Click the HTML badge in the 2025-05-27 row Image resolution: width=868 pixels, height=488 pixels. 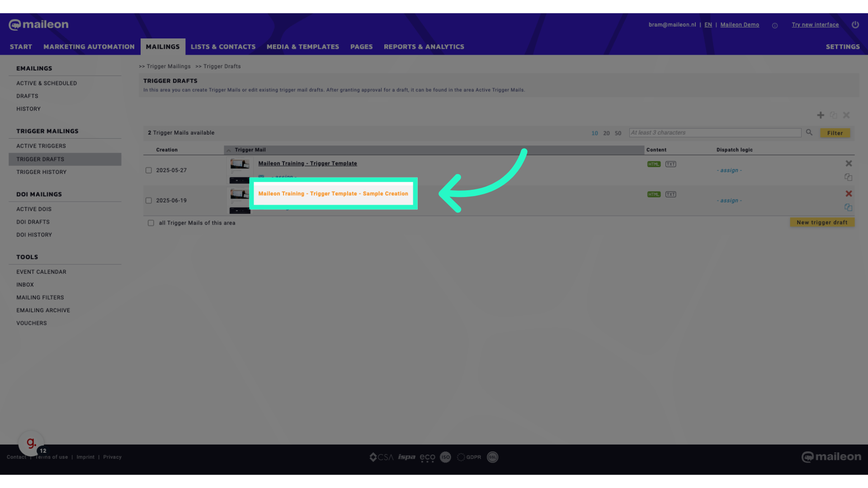pyautogui.click(x=654, y=164)
